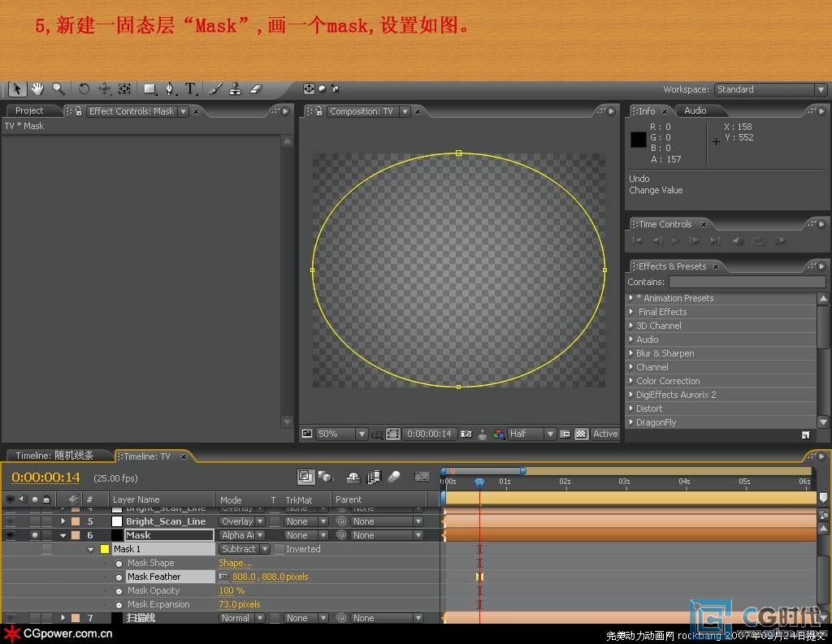Select the Type tool

(x=190, y=89)
